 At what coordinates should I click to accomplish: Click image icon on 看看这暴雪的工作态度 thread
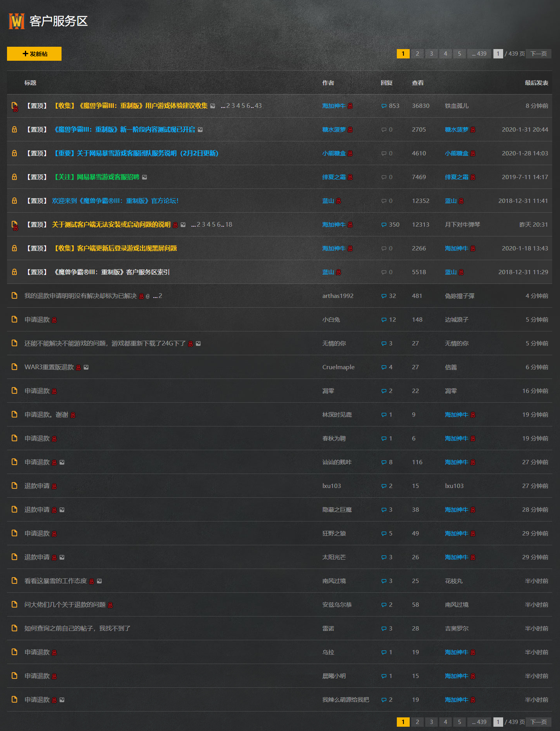tap(99, 581)
